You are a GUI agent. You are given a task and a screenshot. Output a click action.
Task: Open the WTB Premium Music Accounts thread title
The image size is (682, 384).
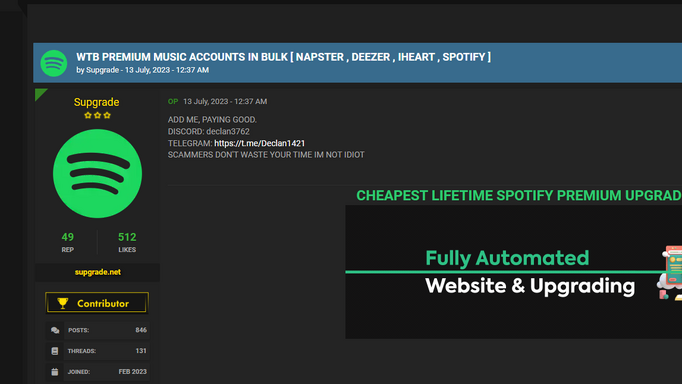284,57
